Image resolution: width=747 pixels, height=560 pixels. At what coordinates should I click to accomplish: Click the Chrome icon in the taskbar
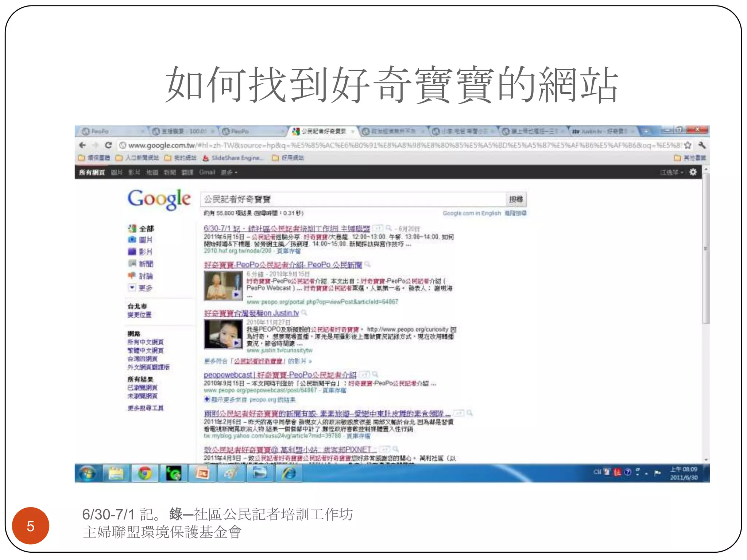click(144, 473)
